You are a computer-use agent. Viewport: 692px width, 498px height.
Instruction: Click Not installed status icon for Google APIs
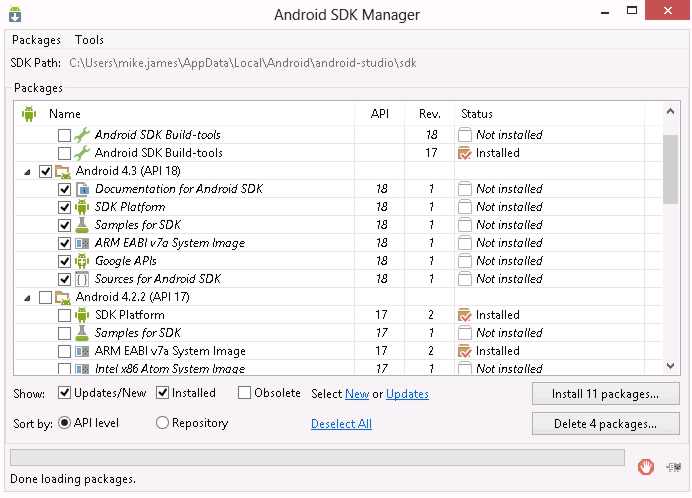(x=465, y=261)
